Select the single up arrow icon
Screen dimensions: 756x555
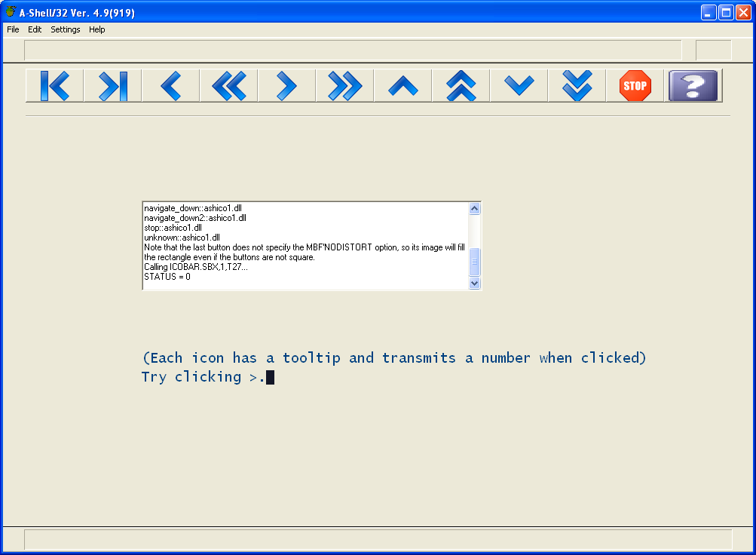(x=402, y=86)
